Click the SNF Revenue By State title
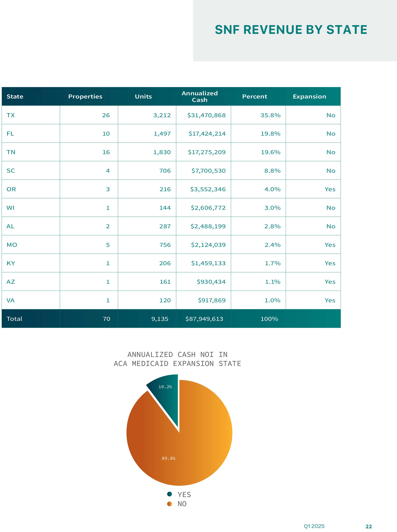 pyautogui.click(x=291, y=30)
